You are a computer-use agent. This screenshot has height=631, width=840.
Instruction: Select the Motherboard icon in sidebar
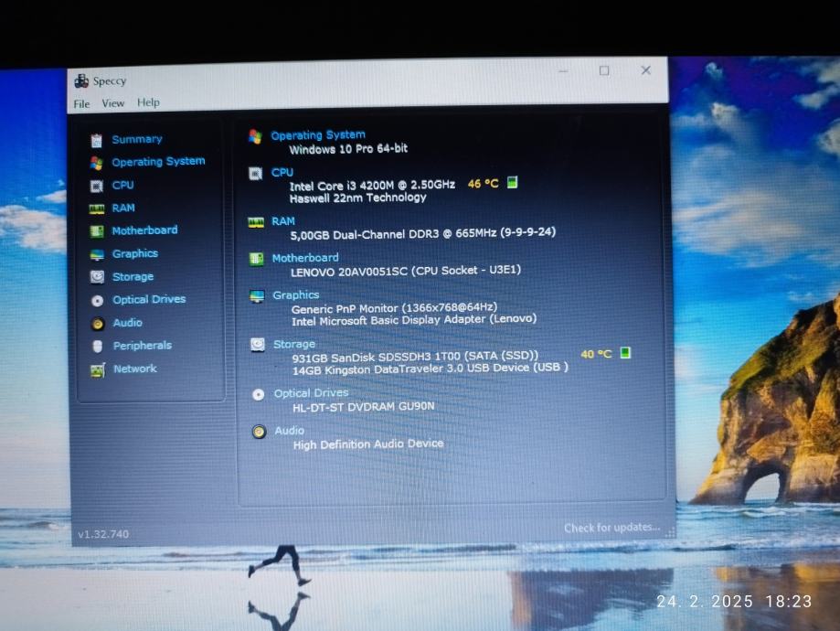click(x=96, y=231)
